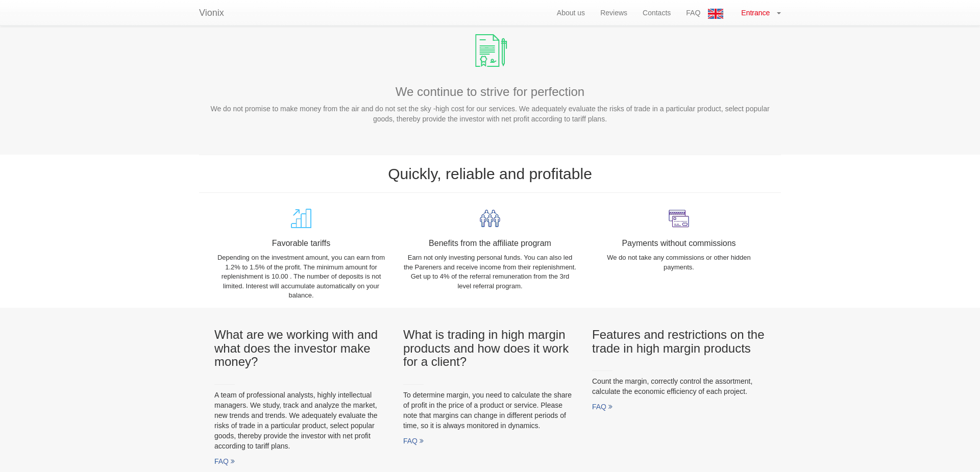
Task: Open the Entrance dropdown menu
Action: tap(755, 13)
